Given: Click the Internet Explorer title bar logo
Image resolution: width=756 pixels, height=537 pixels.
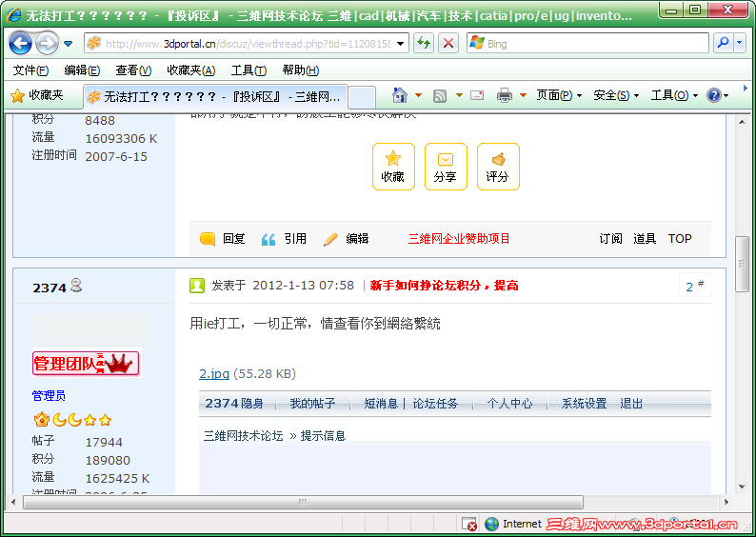Looking at the screenshot, I should coord(13,15).
